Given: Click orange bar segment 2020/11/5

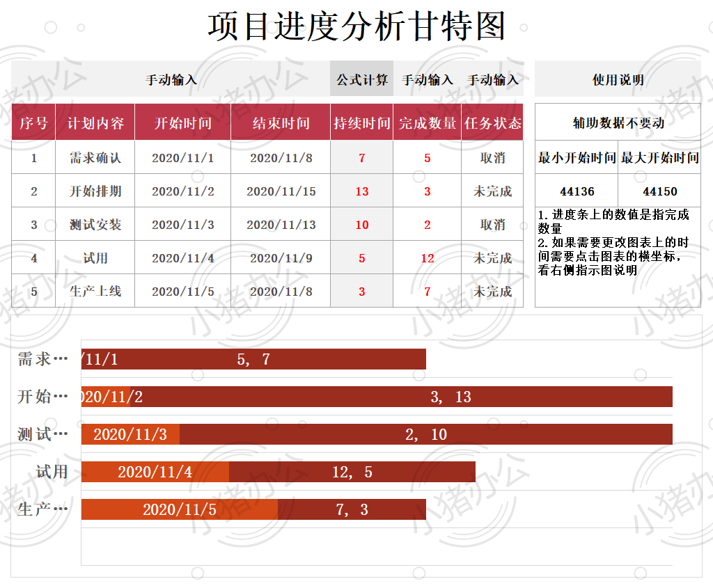Looking at the screenshot, I should 180,509.
